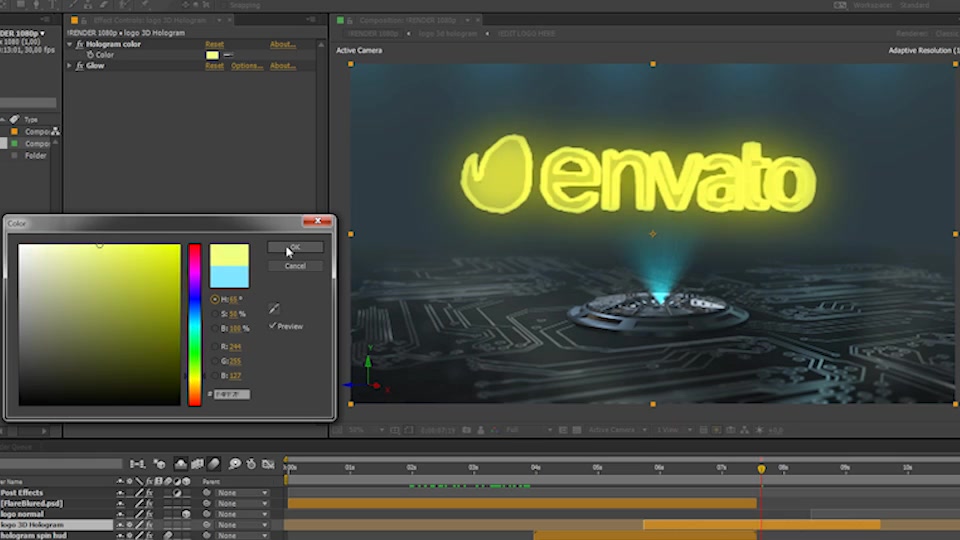Click Reset for Hologram color
This screenshot has height=540, width=960.
pyautogui.click(x=214, y=44)
